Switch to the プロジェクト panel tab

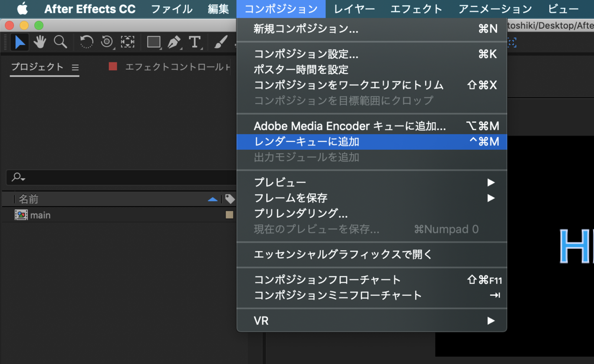[x=38, y=67]
